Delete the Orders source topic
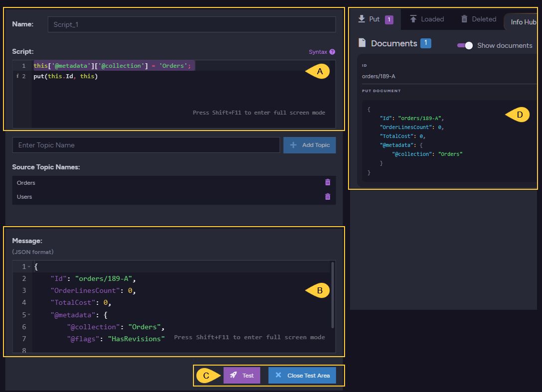542x392 pixels. pyautogui.click(x=328, y=182)
